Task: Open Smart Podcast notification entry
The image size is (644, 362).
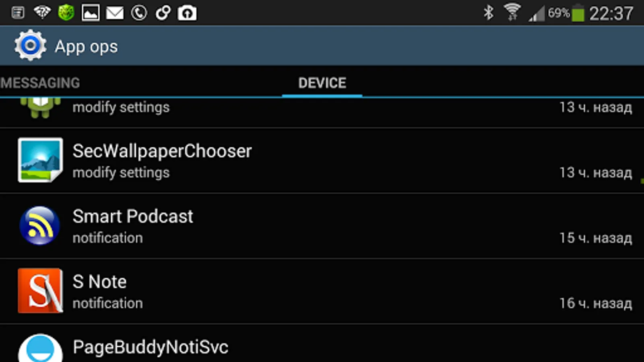Action: click(322, 226)
